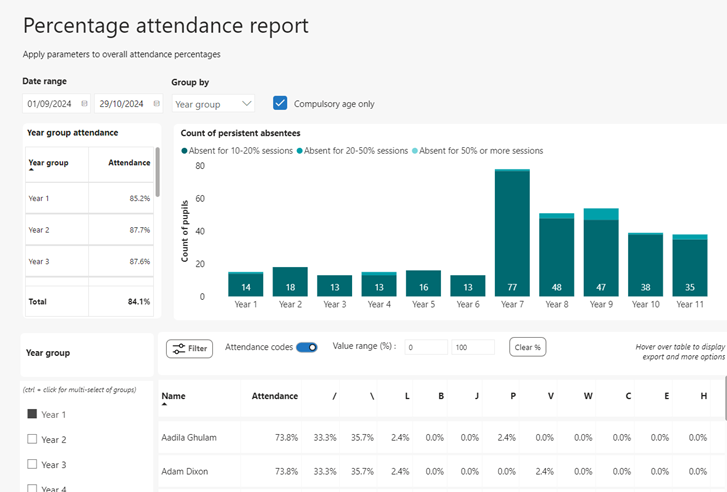Screen dimensions: 727x492
Task: Click the sort arrow under Name column
Action: (x=165, y=405)
